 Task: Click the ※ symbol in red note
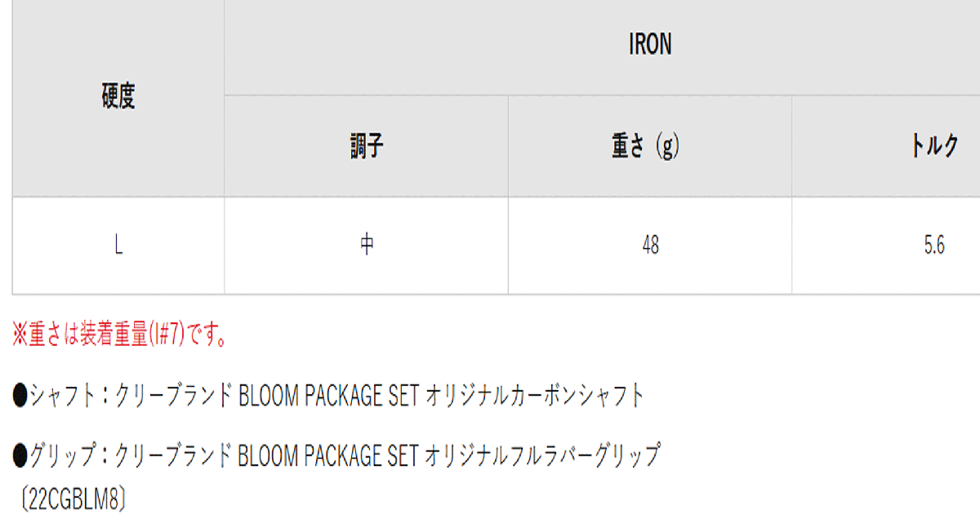(x=20, y=336)
